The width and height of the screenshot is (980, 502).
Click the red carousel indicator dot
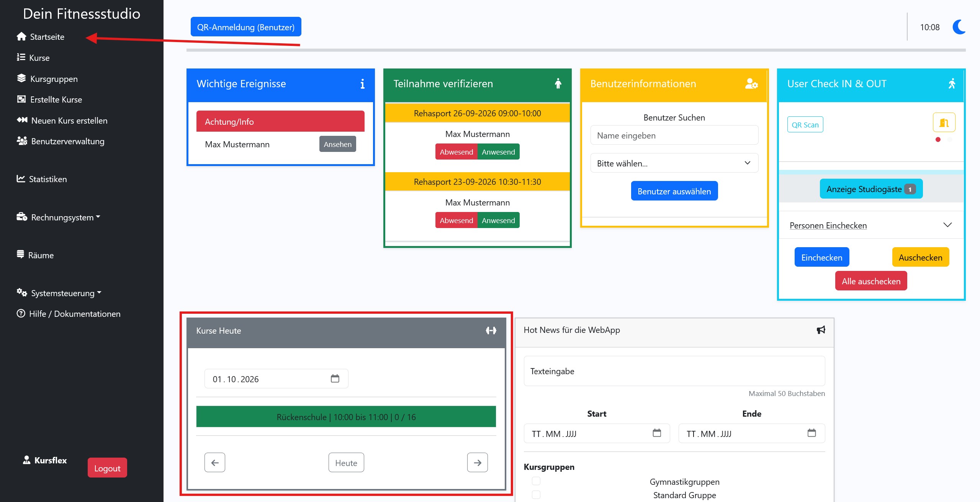[938, 140]
